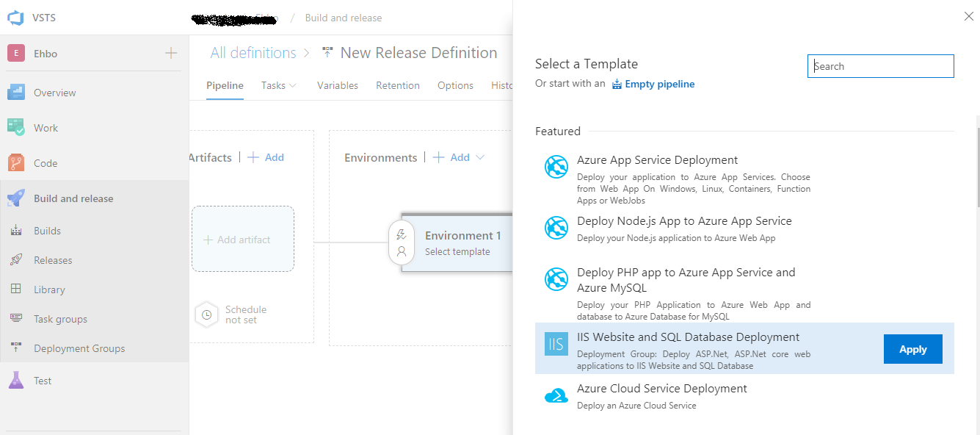Open the Code hub icon
The image size is (980, 435).
(x=16, y=163)
